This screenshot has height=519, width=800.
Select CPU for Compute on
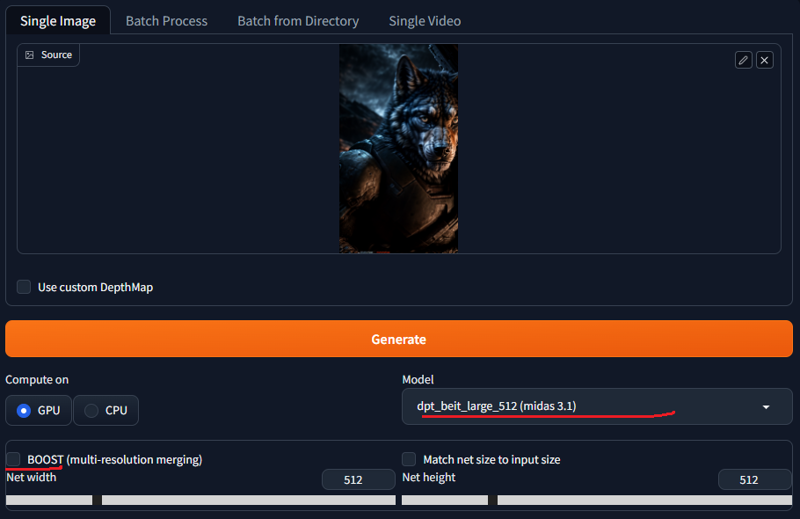coord(106,410)
